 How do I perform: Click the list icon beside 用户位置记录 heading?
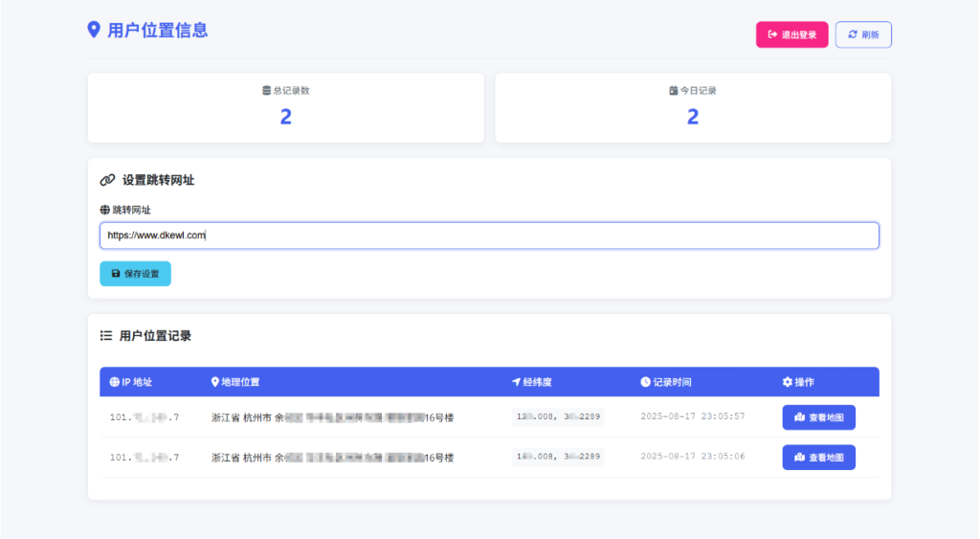[106, 336]
